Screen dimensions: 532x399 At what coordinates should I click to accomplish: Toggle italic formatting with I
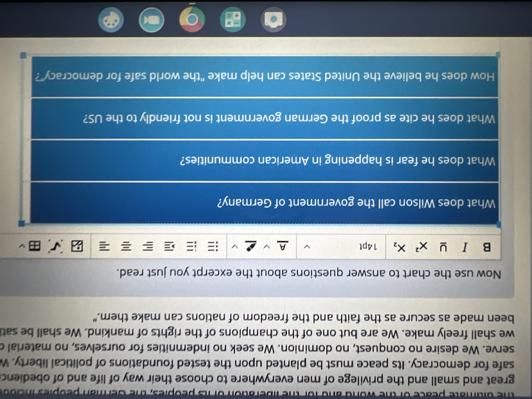[x=465, y=247]
